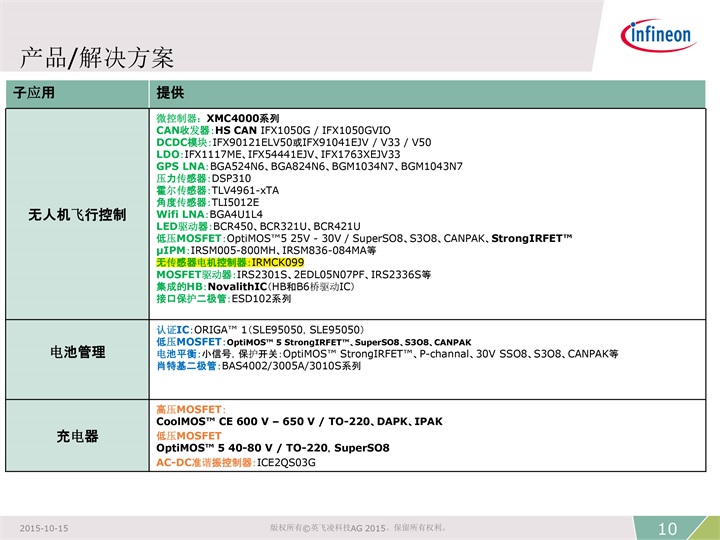Click the 接口保护二极管 ESD102系列 line
This screenshot has width=720, height=540.
coord(224,298)
